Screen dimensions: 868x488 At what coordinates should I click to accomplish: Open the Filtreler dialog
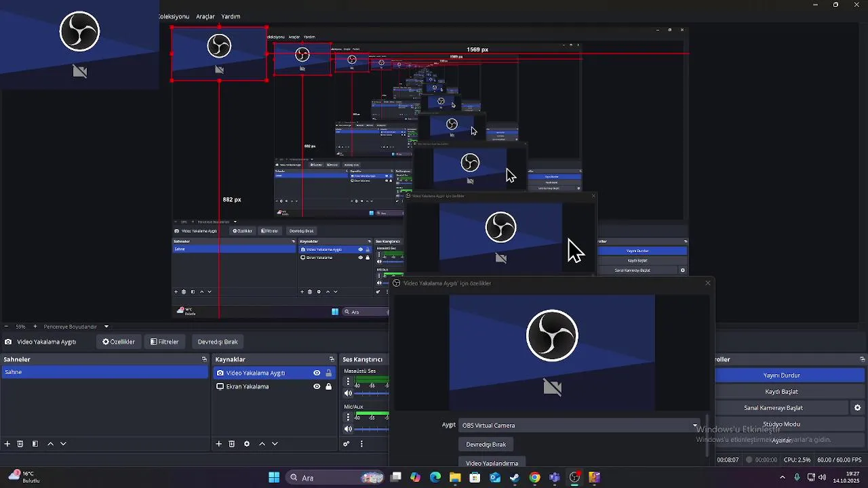[x=165, y=342]
